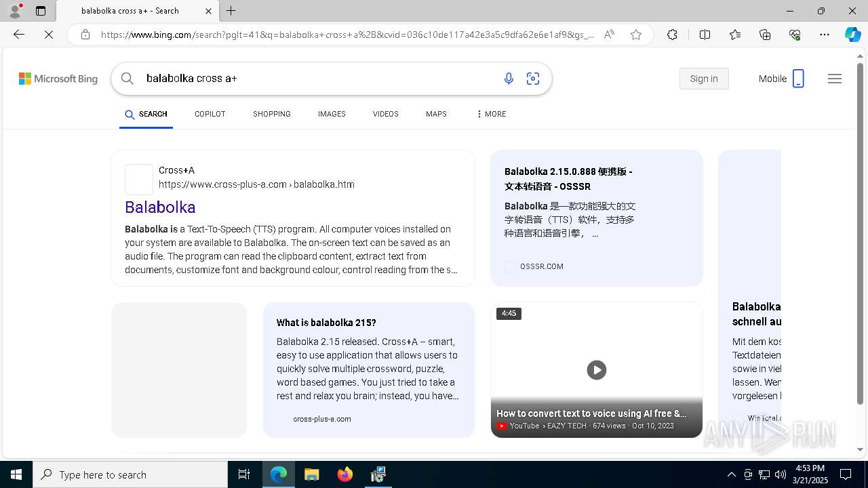Image resolution: width=868 pixels, height=488 pixels.
Task: Open the Windows Start menu
Action: 16,474
